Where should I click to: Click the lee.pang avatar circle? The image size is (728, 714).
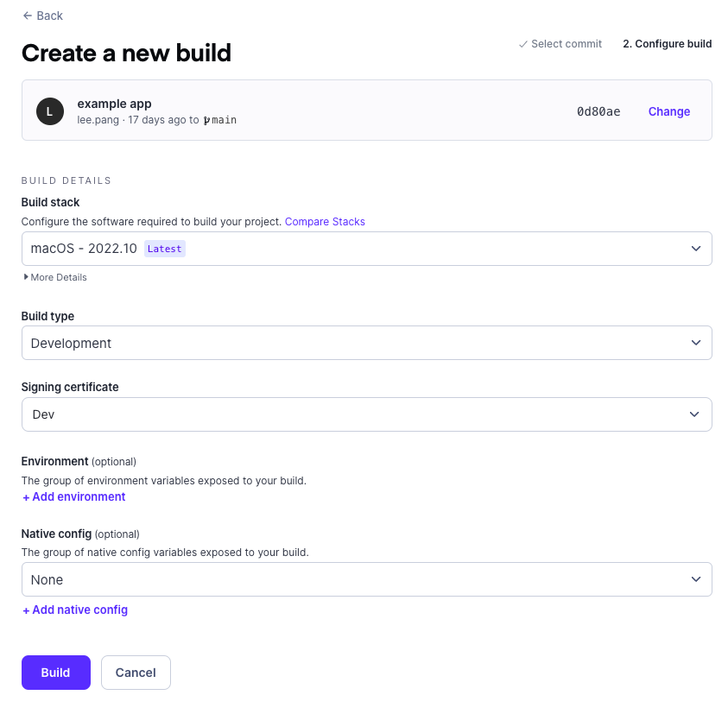click(50, 111)
